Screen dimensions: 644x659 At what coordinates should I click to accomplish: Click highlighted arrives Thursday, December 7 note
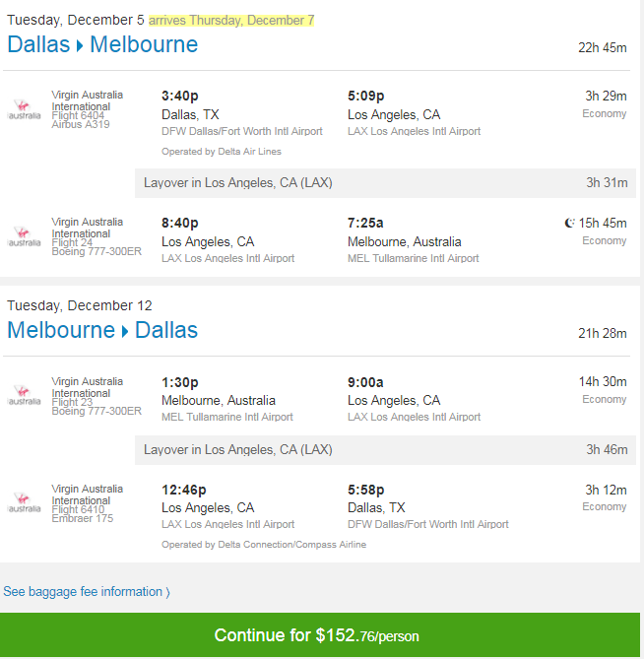coord(231,20)
